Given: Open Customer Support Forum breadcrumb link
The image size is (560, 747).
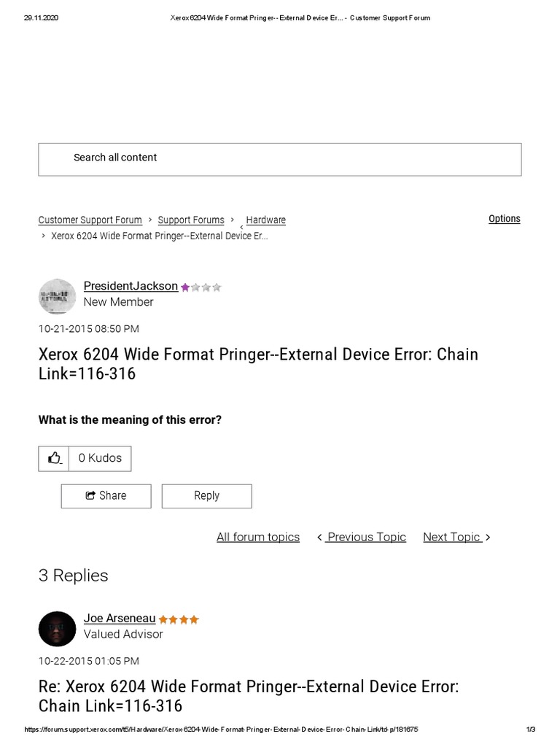Looking at the screenshot, I should 90,220.
